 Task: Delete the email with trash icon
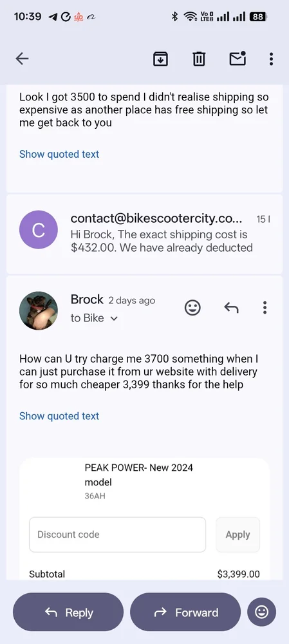pyautogui.click(x=199, y=59)
